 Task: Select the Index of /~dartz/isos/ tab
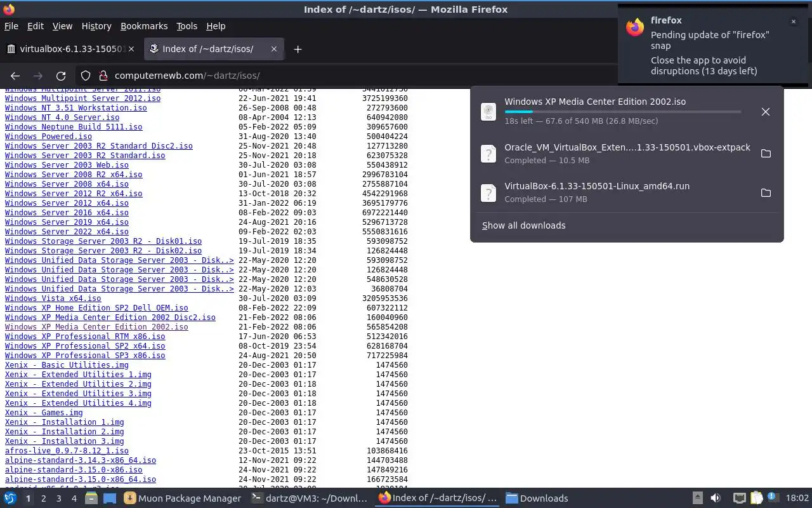coord(214,49)
